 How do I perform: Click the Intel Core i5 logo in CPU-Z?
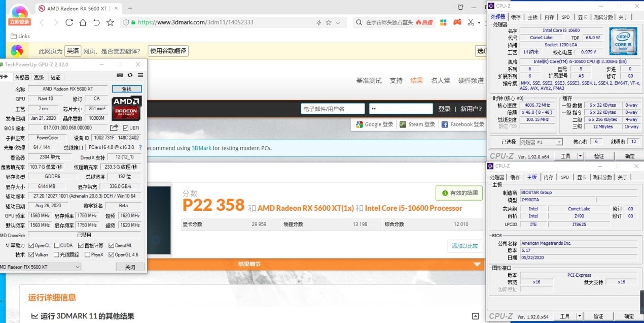click(623, 41)
